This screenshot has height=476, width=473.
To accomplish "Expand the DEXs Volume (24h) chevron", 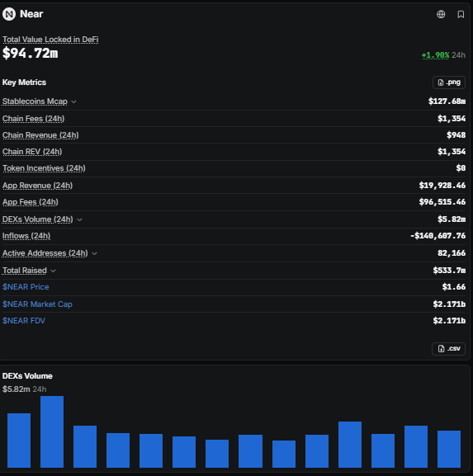I will click(x=79, y=219).
